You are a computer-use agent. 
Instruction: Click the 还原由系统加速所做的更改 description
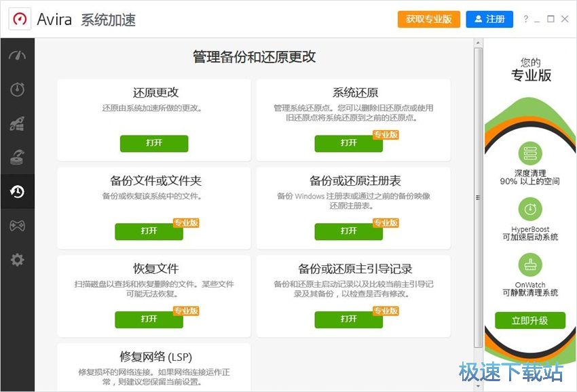[152, 108]
